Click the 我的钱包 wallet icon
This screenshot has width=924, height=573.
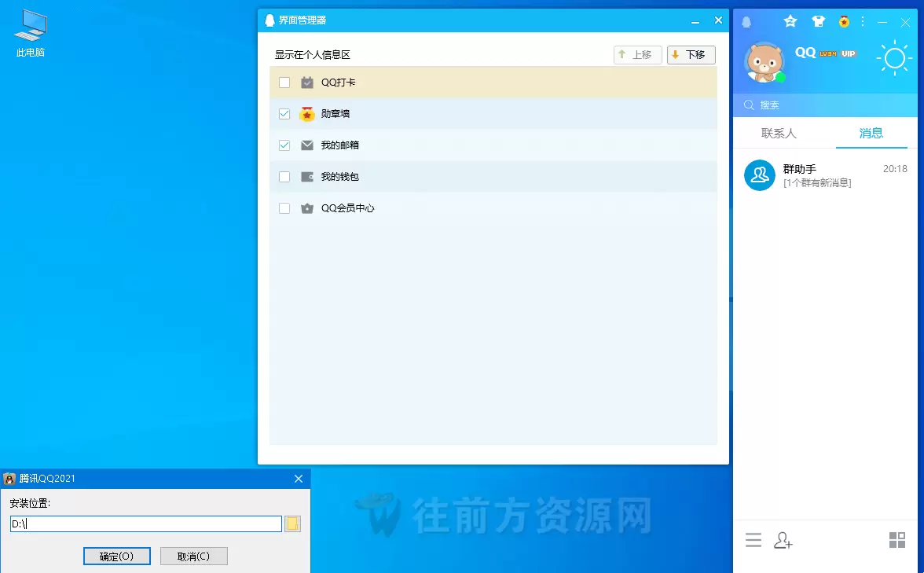(x=307, y=177)
